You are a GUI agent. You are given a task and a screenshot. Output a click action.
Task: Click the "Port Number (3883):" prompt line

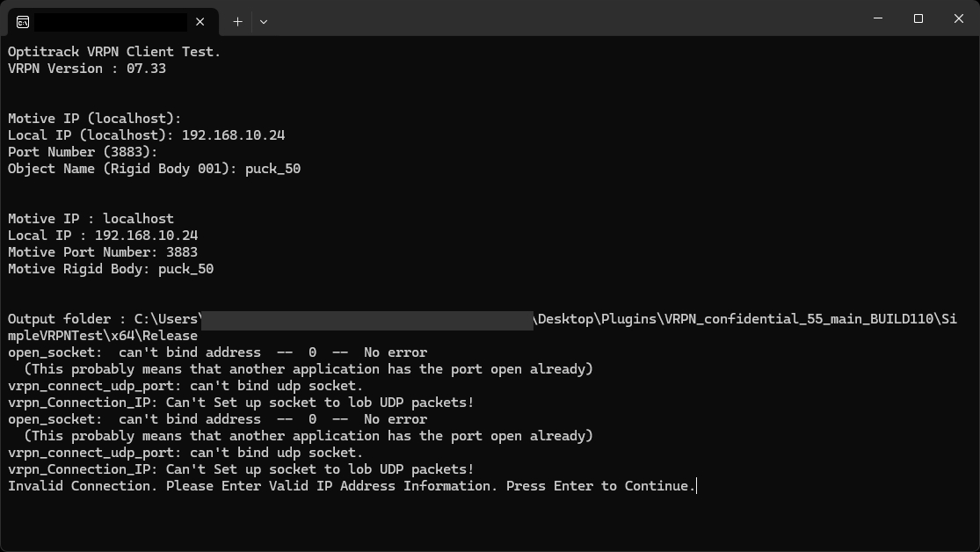pyautogui.click(x=83, y=152)
